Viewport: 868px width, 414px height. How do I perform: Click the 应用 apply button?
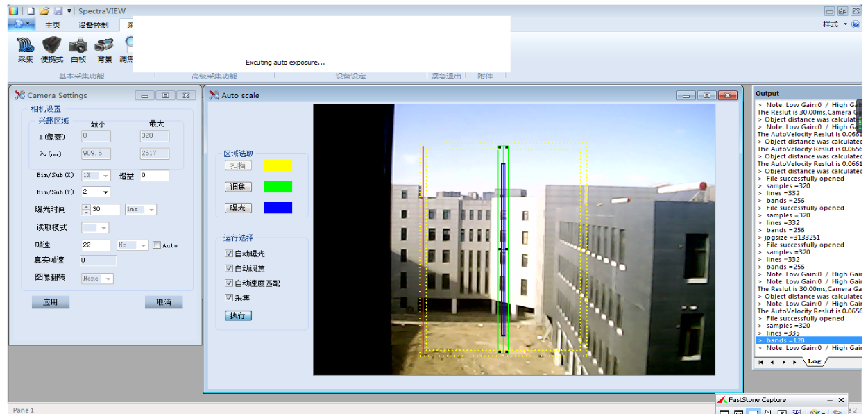tap(51, 302)
